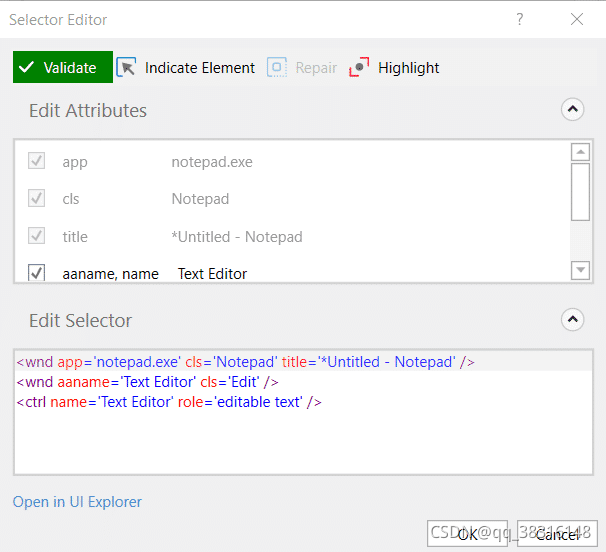Screen dimensions: 606x552
Task: Close the Selector Editor window
Action: click(577, 19)
